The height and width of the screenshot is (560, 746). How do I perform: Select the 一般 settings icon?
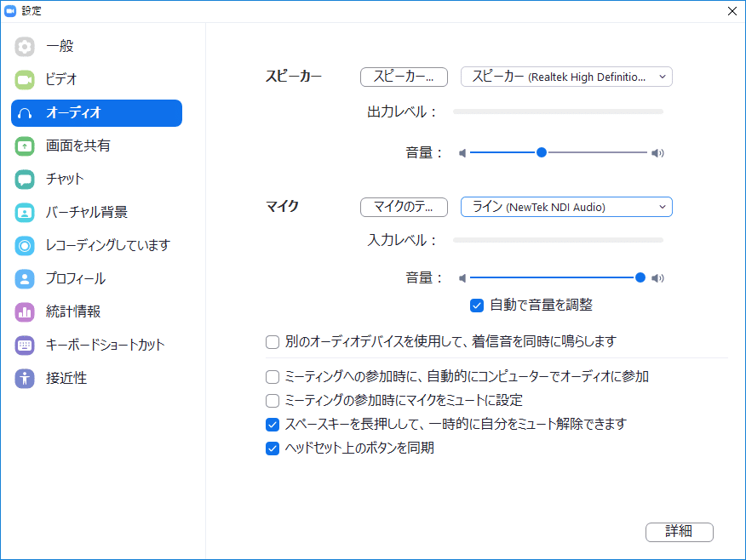60,46
